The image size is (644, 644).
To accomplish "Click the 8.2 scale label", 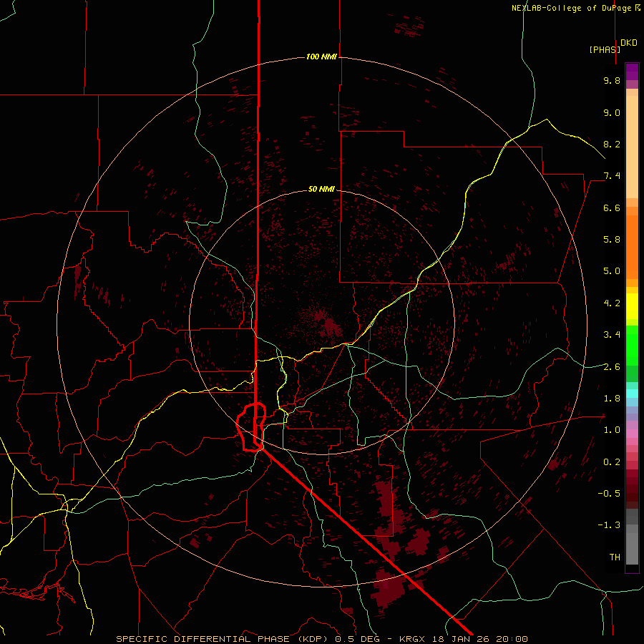I will (x=612, y=144).
